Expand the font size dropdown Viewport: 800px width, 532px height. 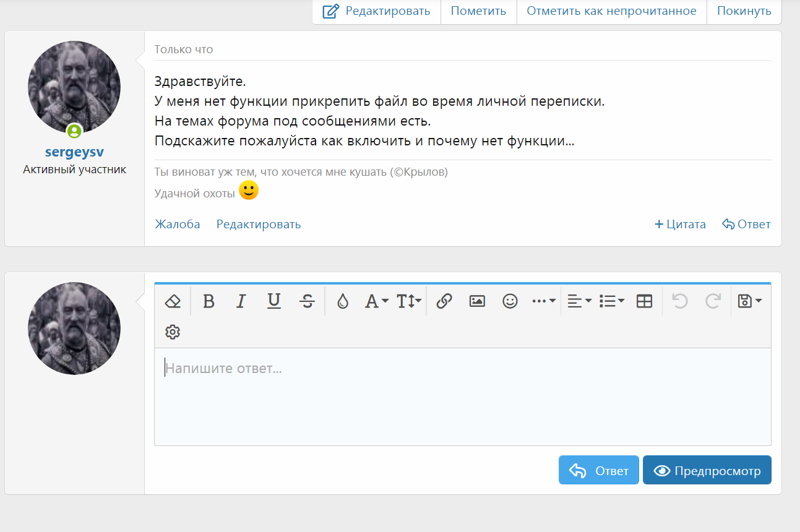click(409, 301)
